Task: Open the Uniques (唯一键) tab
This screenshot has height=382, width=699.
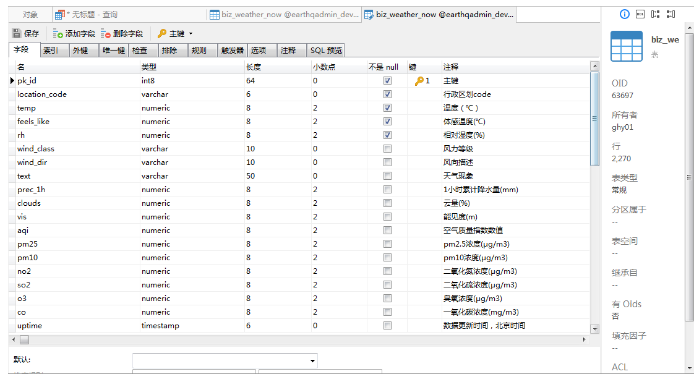Action: 114,50
